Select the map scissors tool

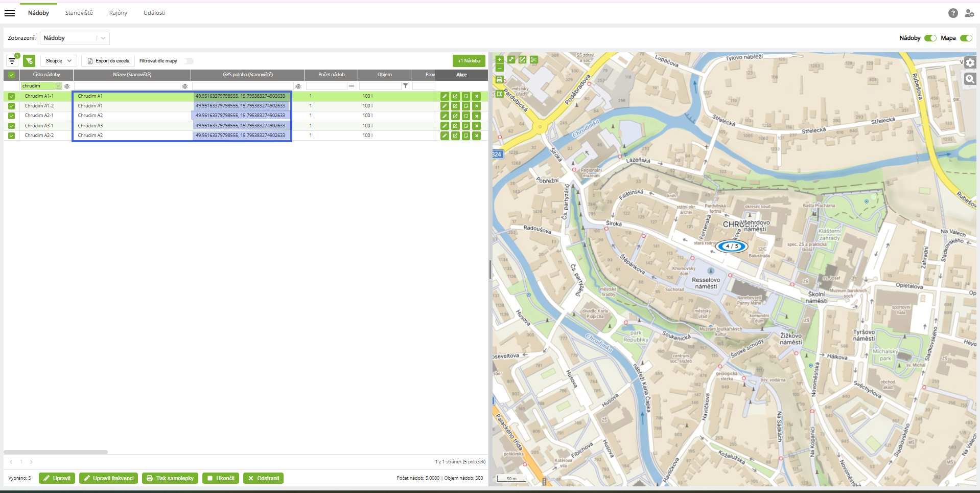click(534, 60)
